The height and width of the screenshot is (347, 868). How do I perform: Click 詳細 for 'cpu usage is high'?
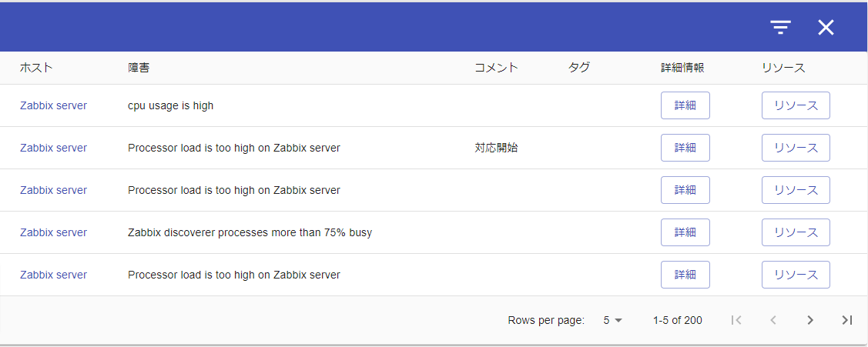(x=685, y=105)
